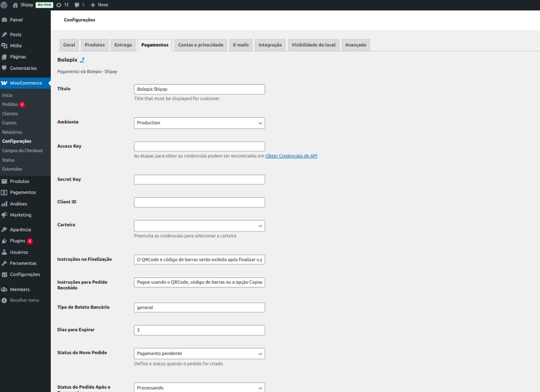This screenshot has height=392, width=540.
Task: Click the Tipo de Boleto Bancário field
Action: 199,307
